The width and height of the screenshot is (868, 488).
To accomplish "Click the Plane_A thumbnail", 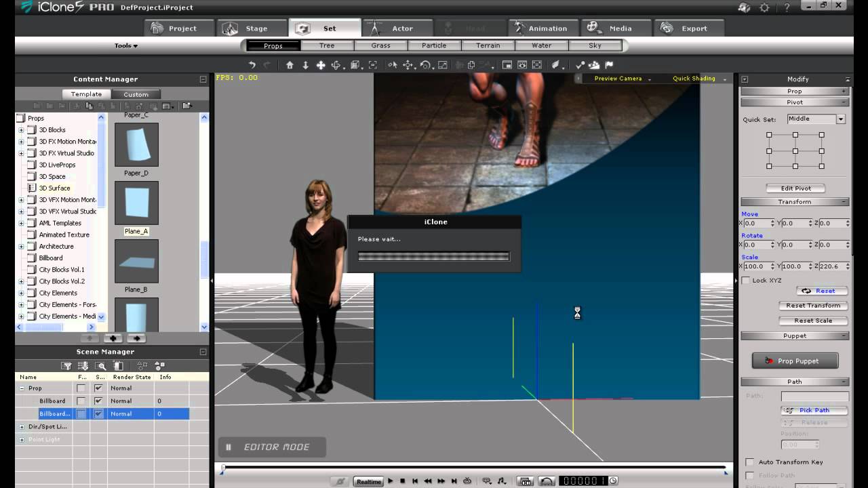I will pyautogui.click(x=136, y=203).
